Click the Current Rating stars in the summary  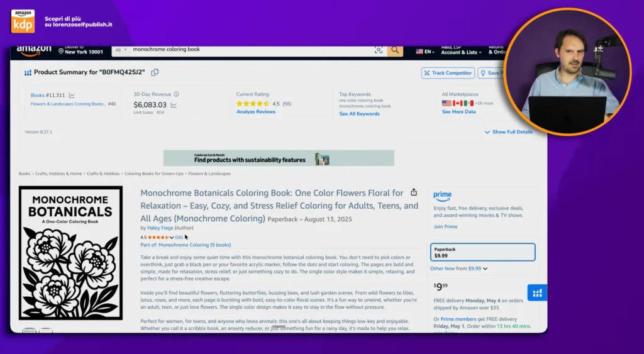pyautogui.click(x=253, y=104)
